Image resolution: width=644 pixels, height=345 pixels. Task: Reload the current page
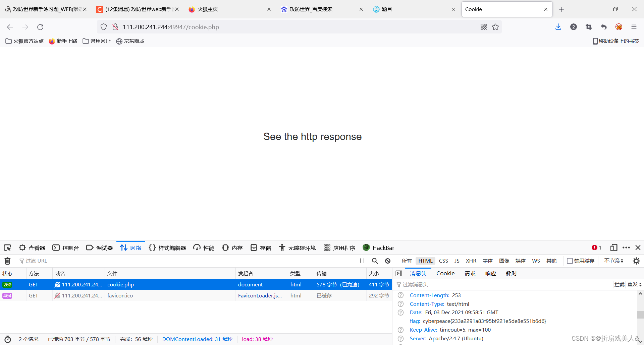point(40,27)
